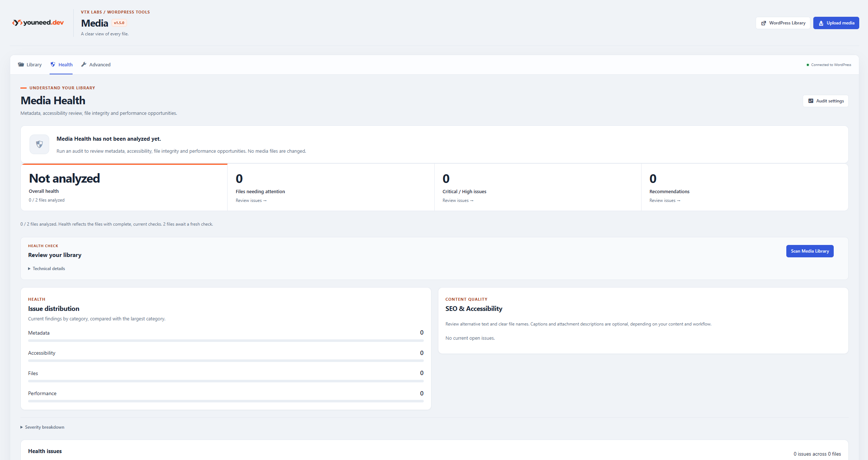
Task: Expand Technical details
Action: point(47,269)
